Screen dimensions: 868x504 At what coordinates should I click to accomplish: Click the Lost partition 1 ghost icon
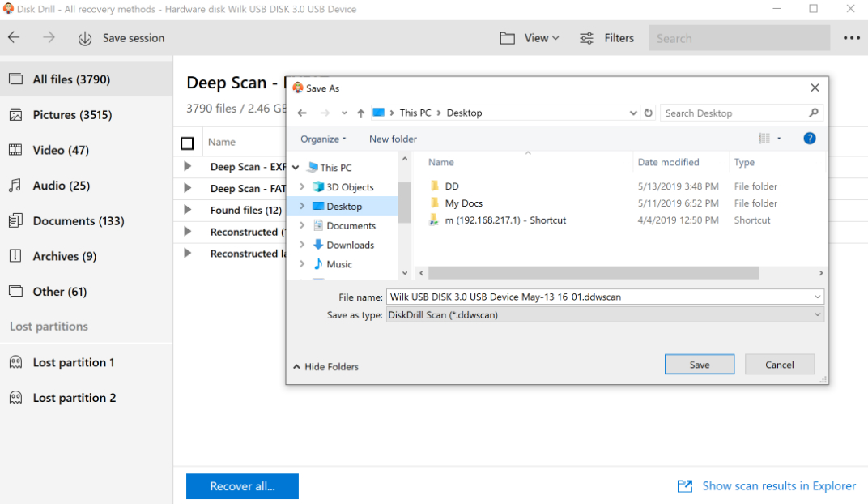point(15,362)
